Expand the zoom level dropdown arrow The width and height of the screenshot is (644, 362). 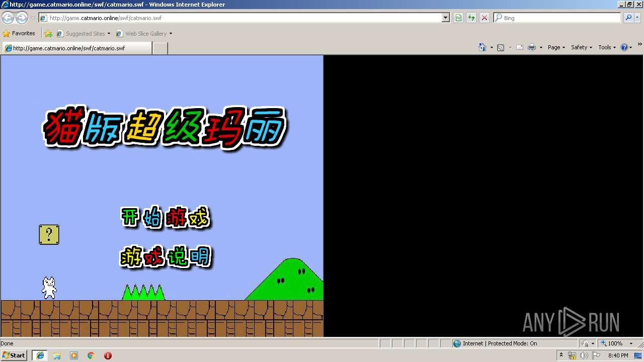pos(631,343)
